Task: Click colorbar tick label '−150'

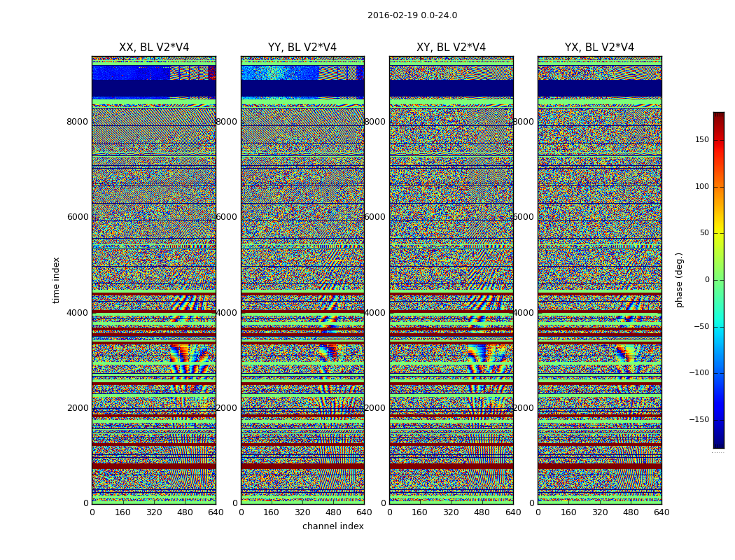Action: pos(699,419)
